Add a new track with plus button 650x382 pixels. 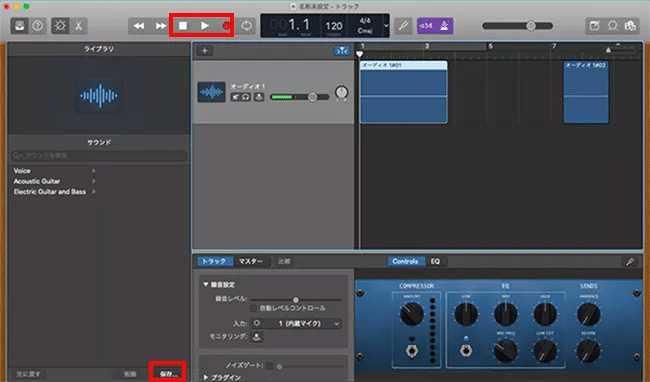[205, 51]
